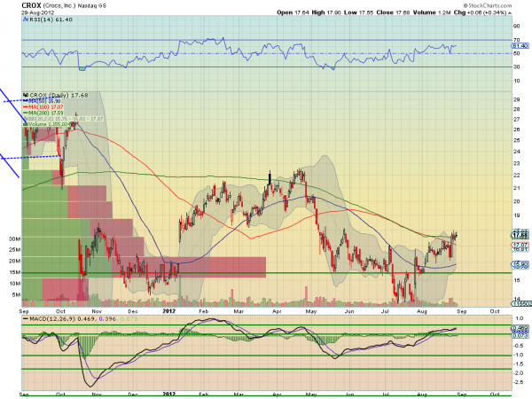Image resolution: width=532 pixels, height=399 pixels.
Task: Click the Close 17.68 header value
Action: 393,12
